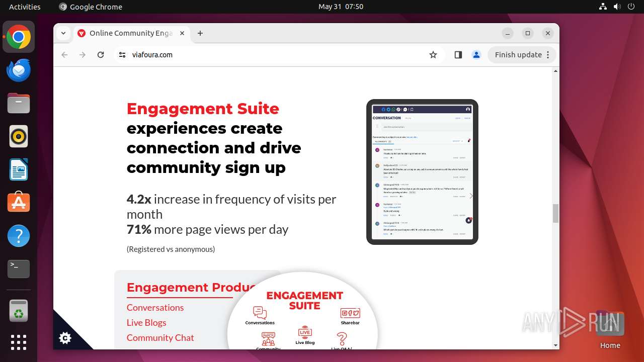Open Chrome's three-dot menu
This screenshot has width=644, height=362.
pyautogui.click(x=548, y=55)
